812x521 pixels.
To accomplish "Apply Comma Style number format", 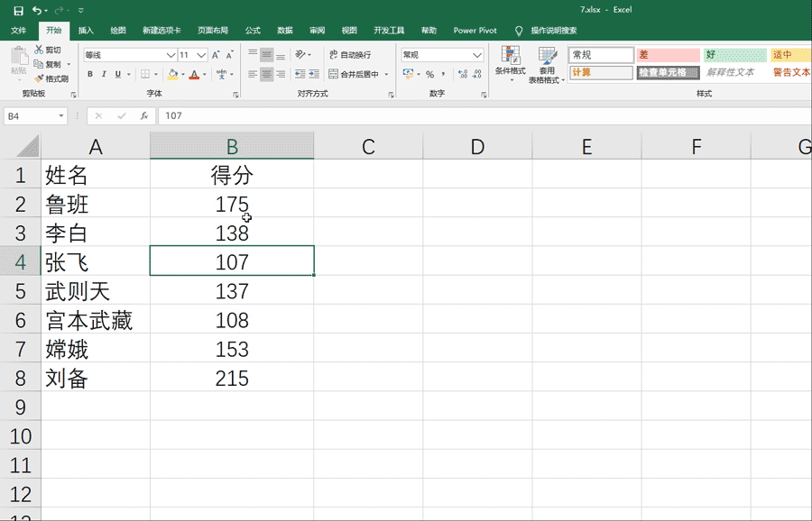I will (x=444, y=74).
